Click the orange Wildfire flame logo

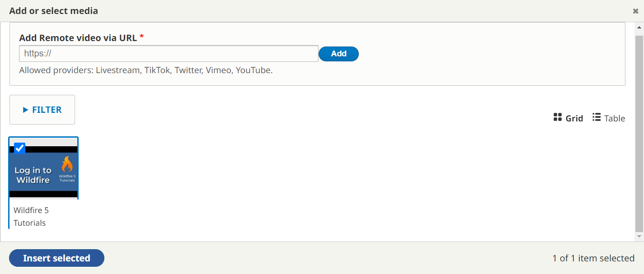pyautogui.click(x=67, y=165)
